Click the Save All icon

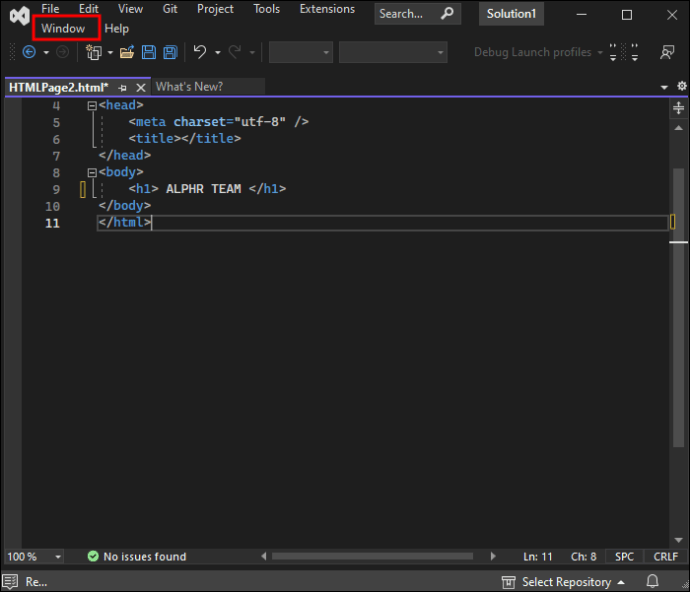click(170, 52)
